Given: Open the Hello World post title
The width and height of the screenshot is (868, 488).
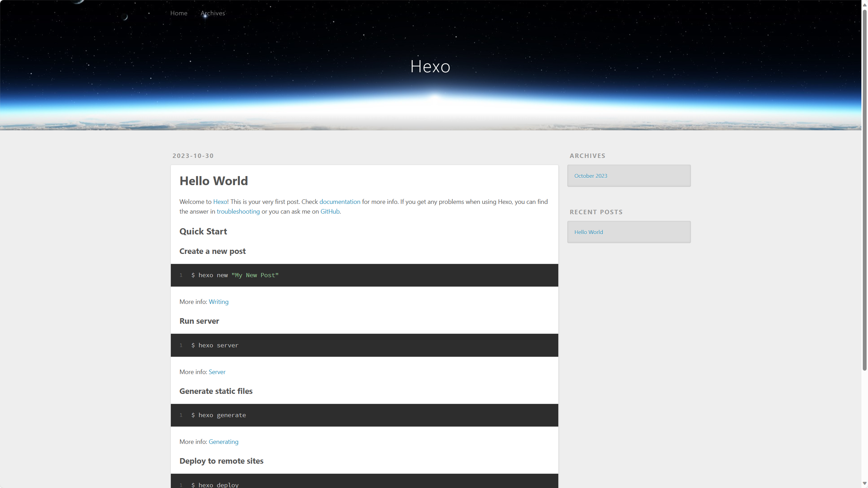Looking at the screenshot, I should [214, 181].
